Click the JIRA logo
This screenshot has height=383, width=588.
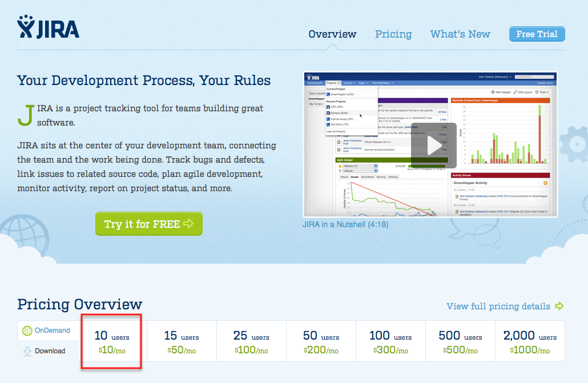[x=48, y=27]
